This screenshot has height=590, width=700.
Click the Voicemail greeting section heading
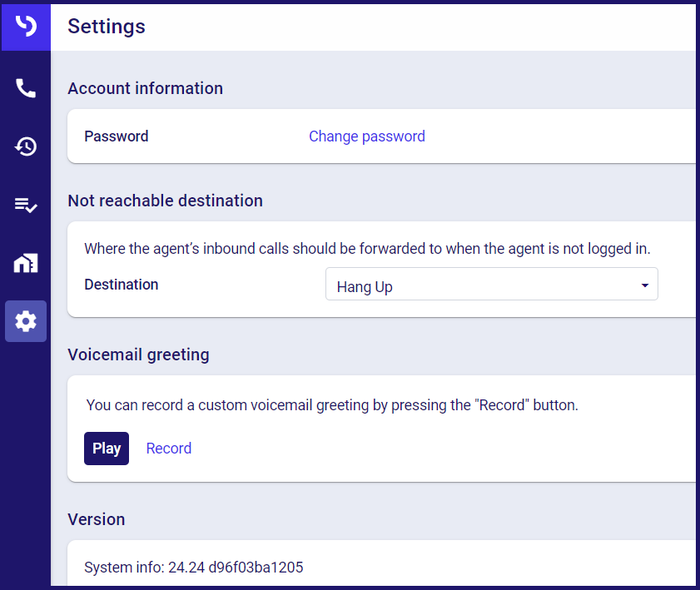coord(138,354)
